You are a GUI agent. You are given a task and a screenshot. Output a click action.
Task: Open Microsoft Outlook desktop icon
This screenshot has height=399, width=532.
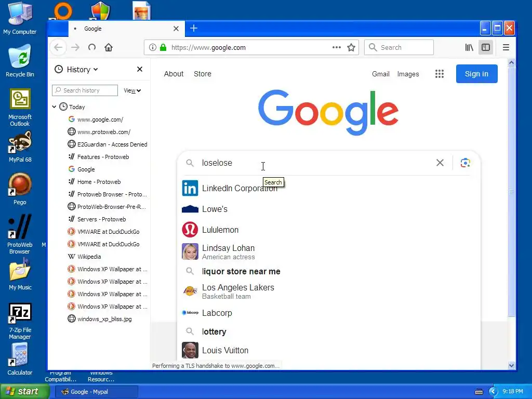tap(20, 108)
